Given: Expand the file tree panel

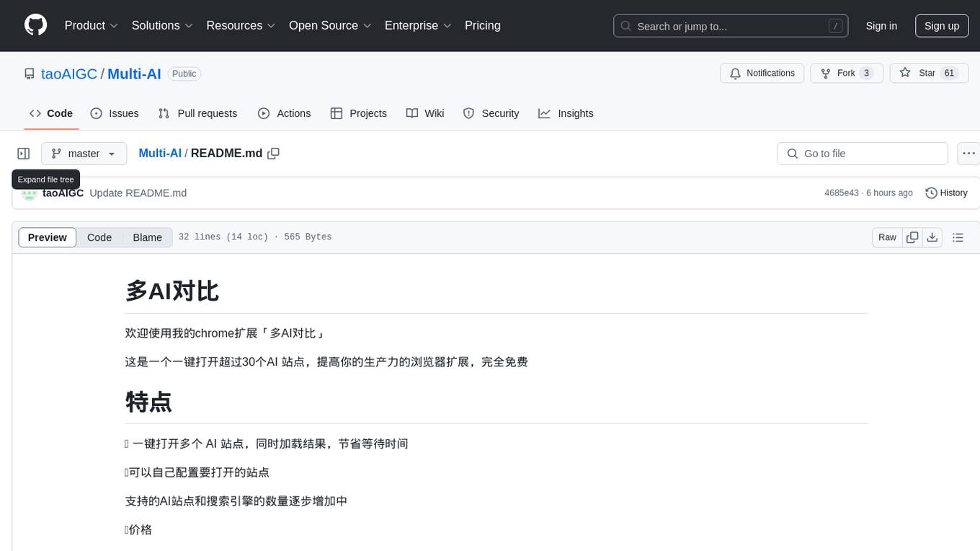Looking at the screenshot, I should (x=24, y=154).
